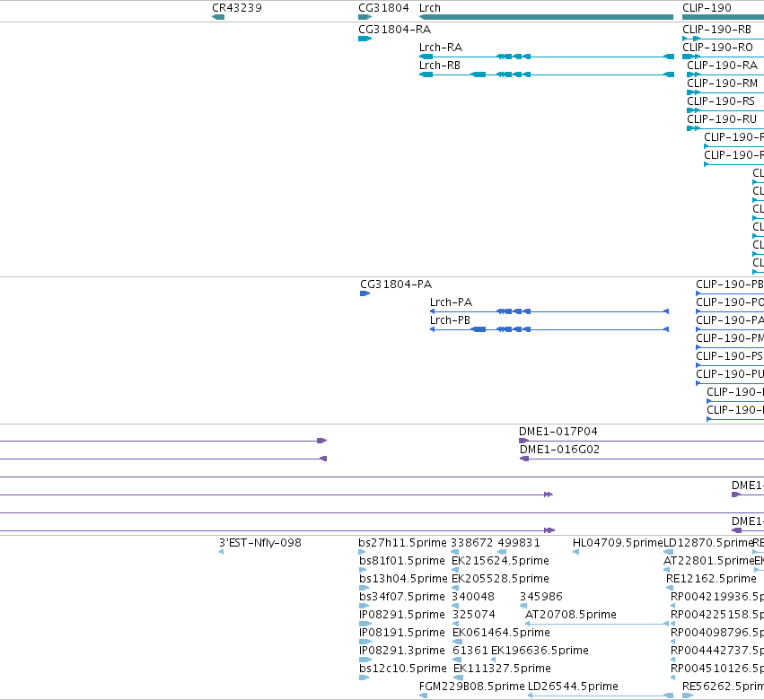Open EST EK061464.5prime
Viewport: 764px width, 700px height.
pyautogui.click(x=501, y=633)
